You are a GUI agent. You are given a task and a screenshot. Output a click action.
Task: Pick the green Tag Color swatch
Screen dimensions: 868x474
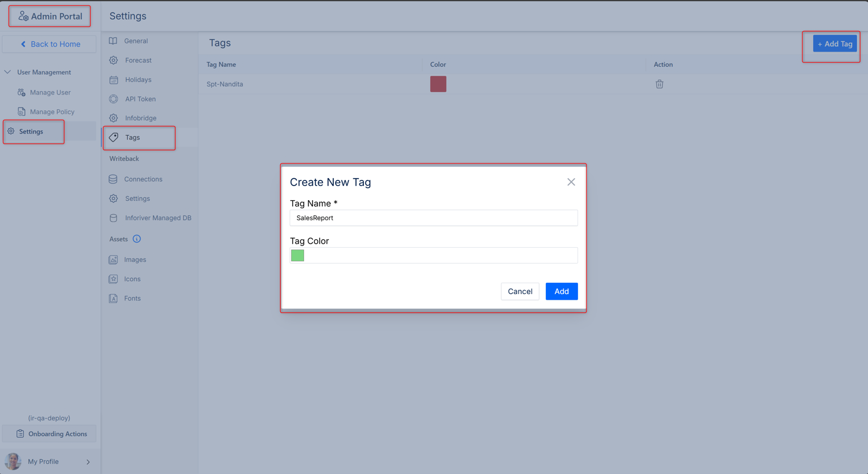pyautogui.click(x=298, y=256)
